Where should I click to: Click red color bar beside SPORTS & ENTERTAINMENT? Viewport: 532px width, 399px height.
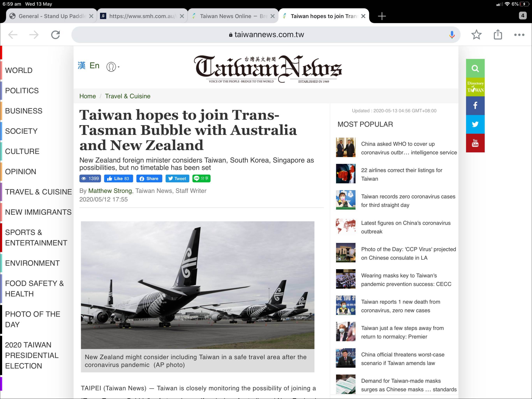pos(1,237)
